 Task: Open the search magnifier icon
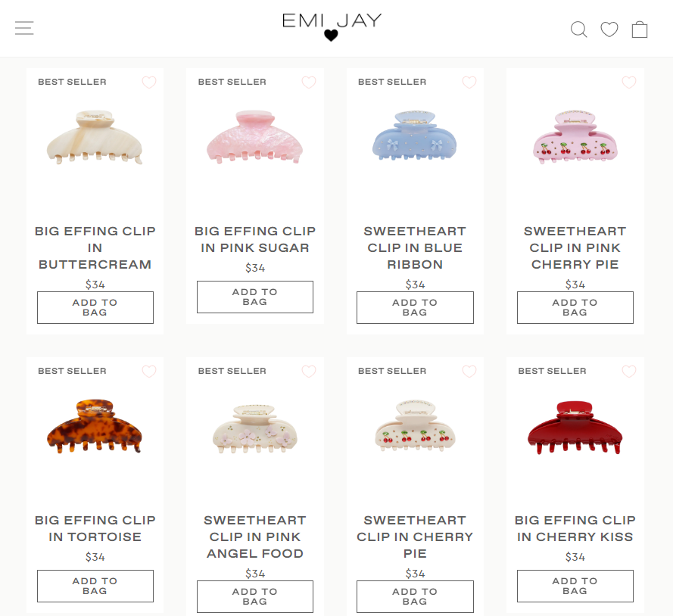578,30
